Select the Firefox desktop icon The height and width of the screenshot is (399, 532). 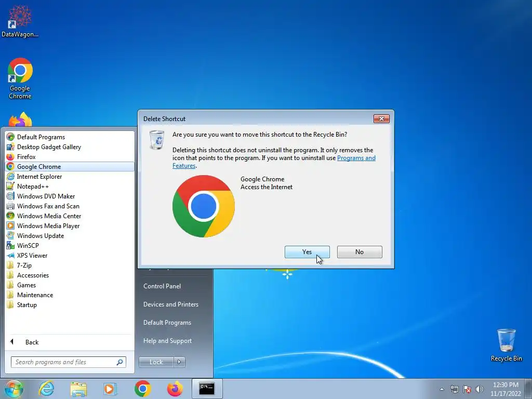(x=20, y=119)
